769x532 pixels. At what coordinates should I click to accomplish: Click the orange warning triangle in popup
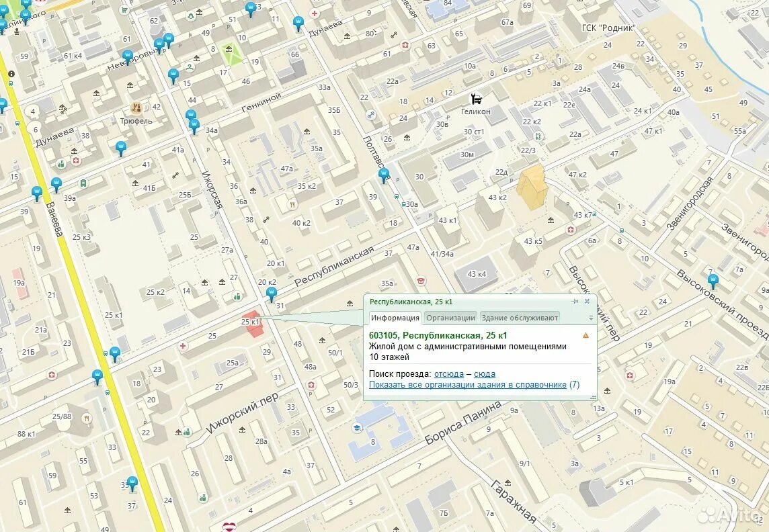tap(585, 336)
